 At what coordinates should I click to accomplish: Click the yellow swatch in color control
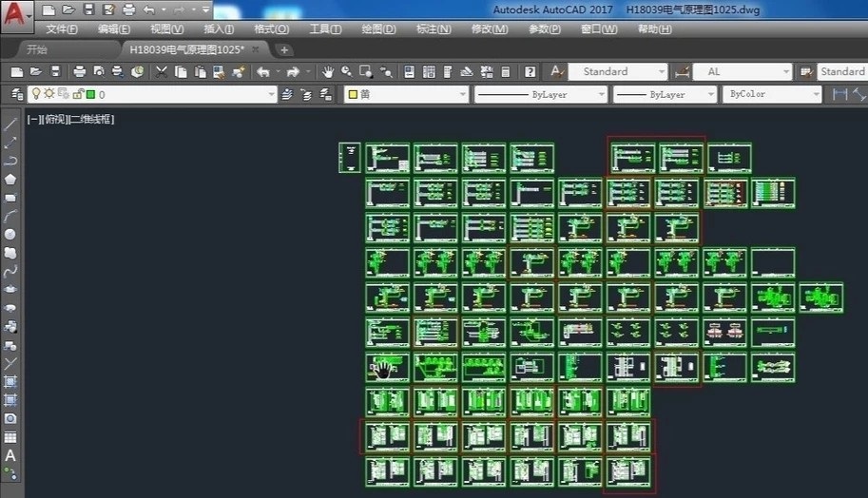tap(353, 95)
